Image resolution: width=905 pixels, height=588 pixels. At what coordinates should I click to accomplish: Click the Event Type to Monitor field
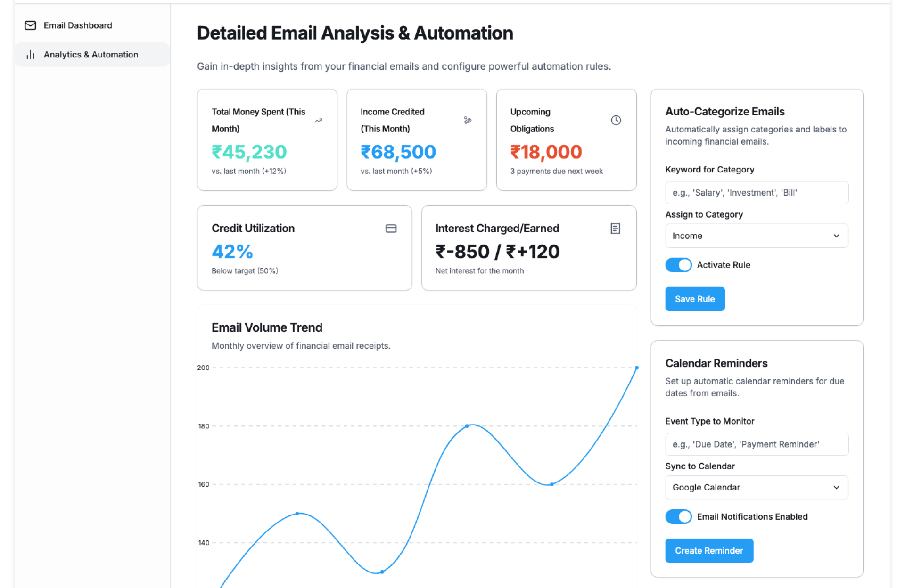point(756,444)
